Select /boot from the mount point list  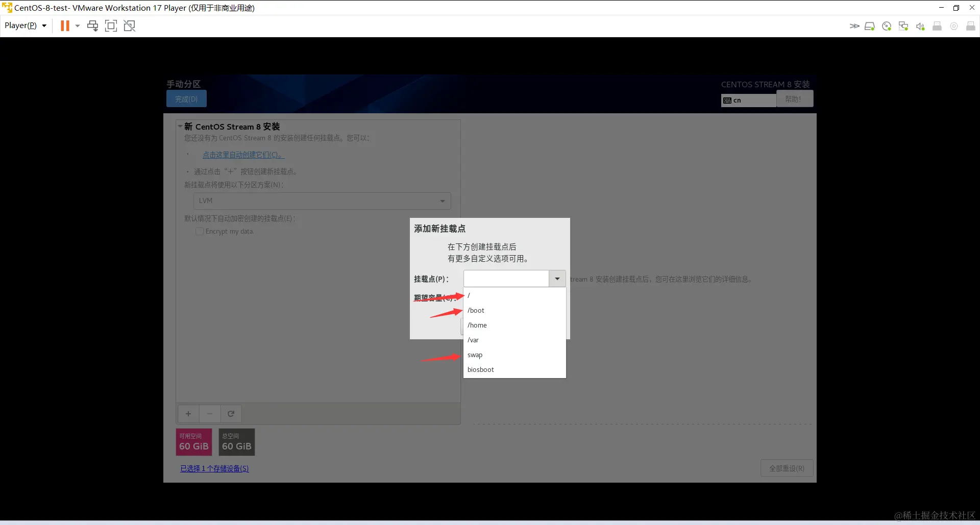pyautogui.click(x=476, y=310)
